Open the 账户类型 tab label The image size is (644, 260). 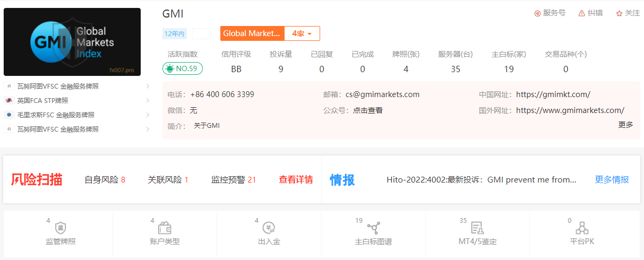[165, 242]
